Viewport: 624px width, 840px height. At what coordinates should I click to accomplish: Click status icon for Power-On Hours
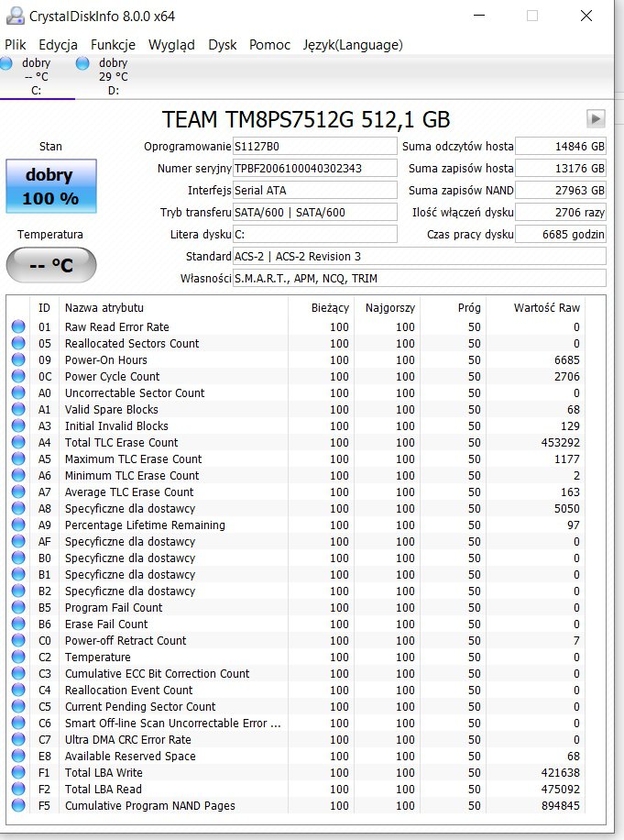point(18,359)
